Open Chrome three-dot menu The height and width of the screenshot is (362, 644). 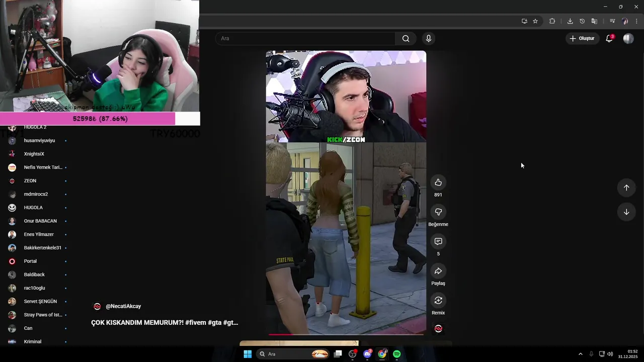click(x=636, y=21)
